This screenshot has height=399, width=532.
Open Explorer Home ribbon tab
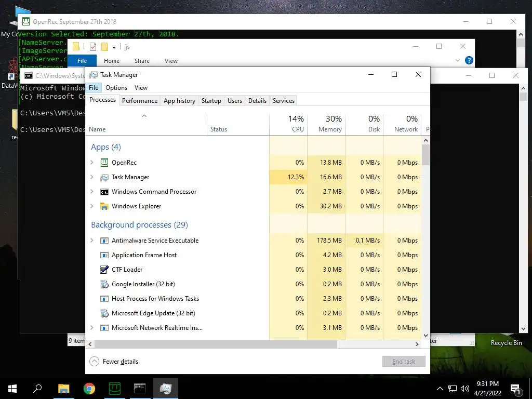pyautogui.click(x=112, y=61)
